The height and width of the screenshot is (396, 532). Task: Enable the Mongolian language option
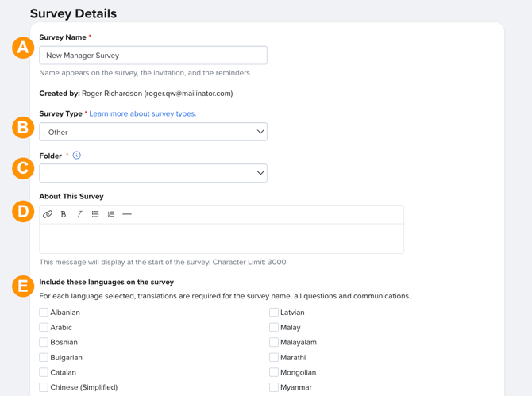click(274, 372)
